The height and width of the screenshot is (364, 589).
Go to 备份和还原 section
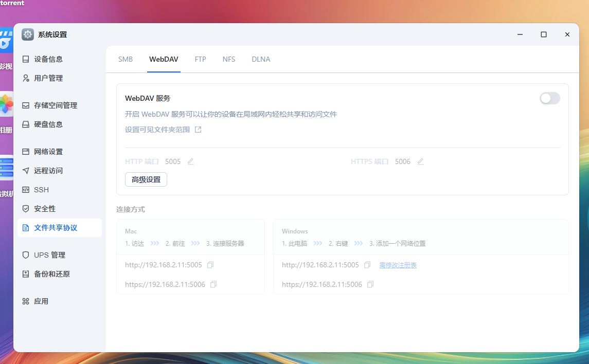click(x=59, y=274)
